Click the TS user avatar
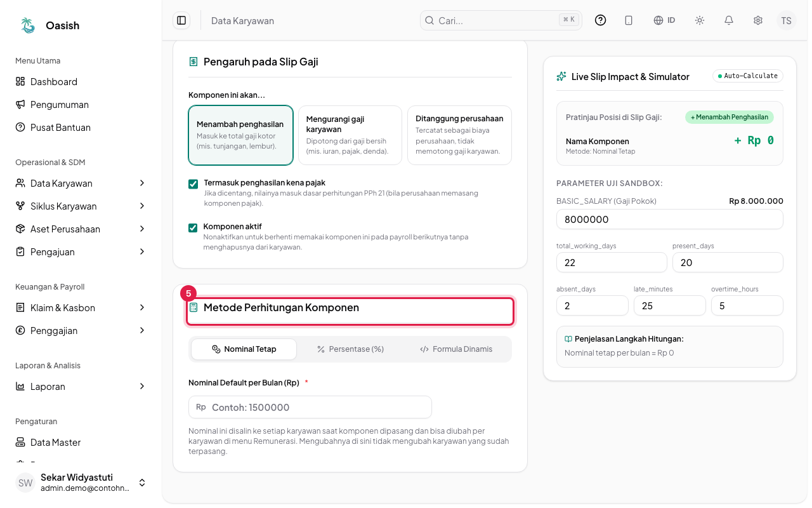 tap(787, 20)
